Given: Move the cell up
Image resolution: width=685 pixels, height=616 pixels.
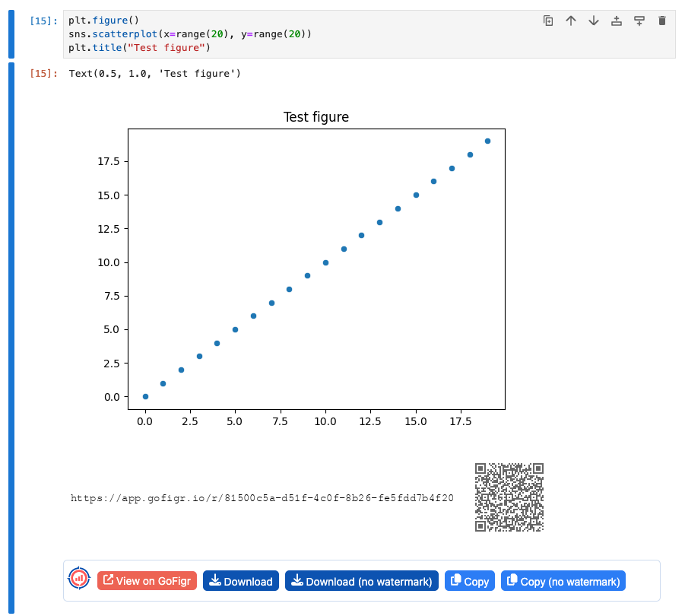Looking at the screenshot, I should coord(571,21).
